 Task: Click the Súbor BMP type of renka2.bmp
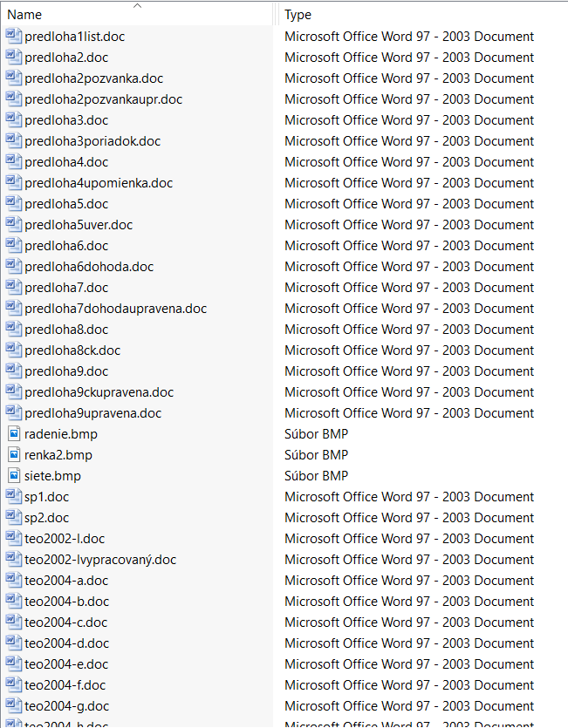click(x=317, y=454)
